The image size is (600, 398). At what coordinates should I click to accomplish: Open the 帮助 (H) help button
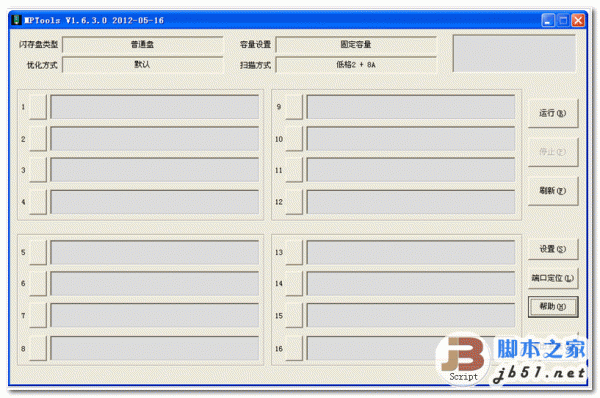[x=553, y=307]
